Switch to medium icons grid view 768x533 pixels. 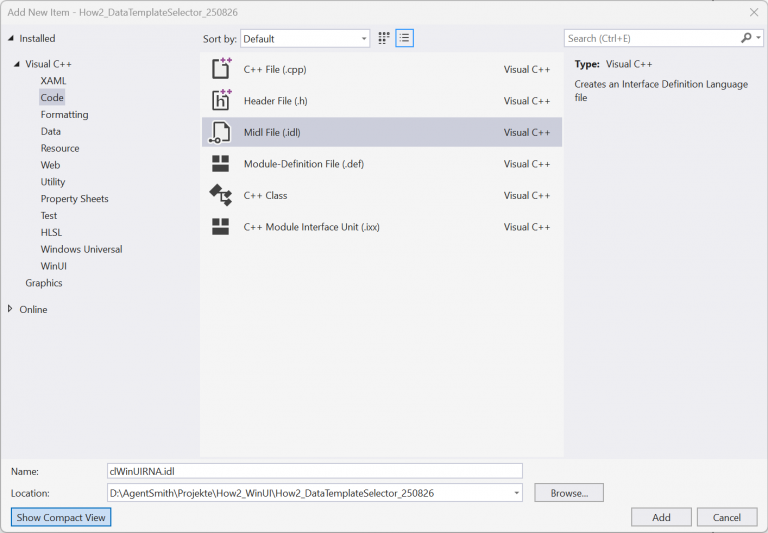pos(384,39)
